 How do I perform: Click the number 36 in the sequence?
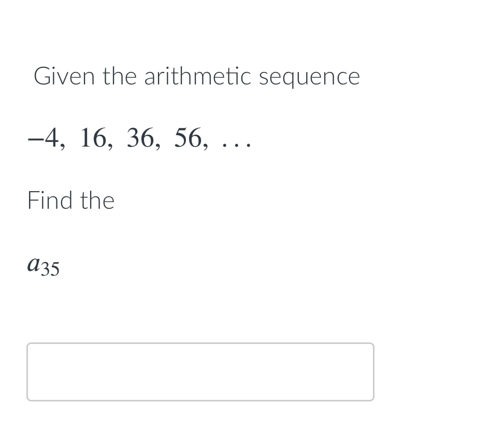pos(140,138)
